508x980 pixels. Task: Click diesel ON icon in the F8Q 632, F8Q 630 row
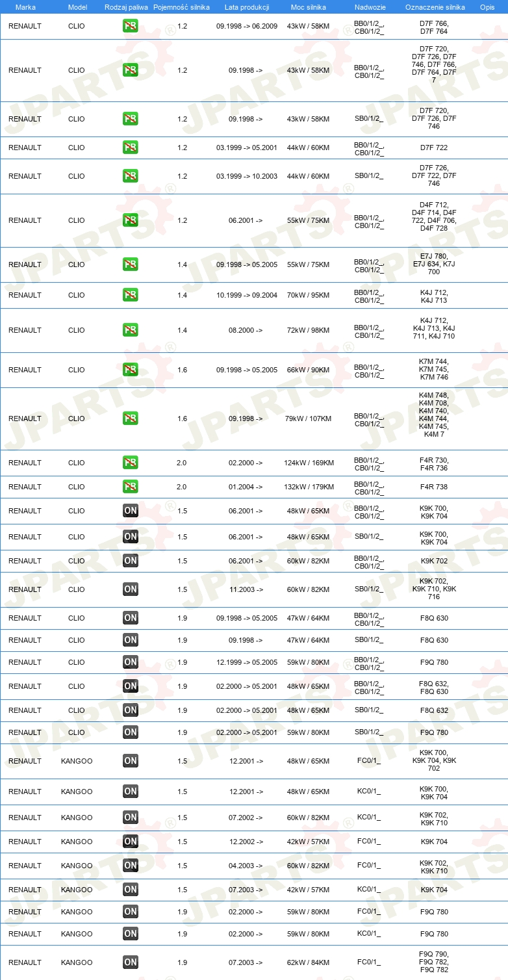131,686
